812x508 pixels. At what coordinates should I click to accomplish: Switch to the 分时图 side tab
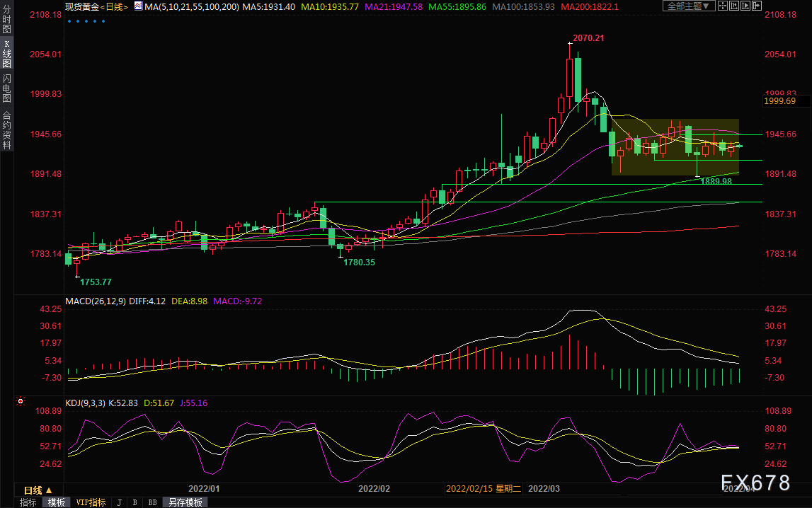pyautogui.click(x=6, y=22)
